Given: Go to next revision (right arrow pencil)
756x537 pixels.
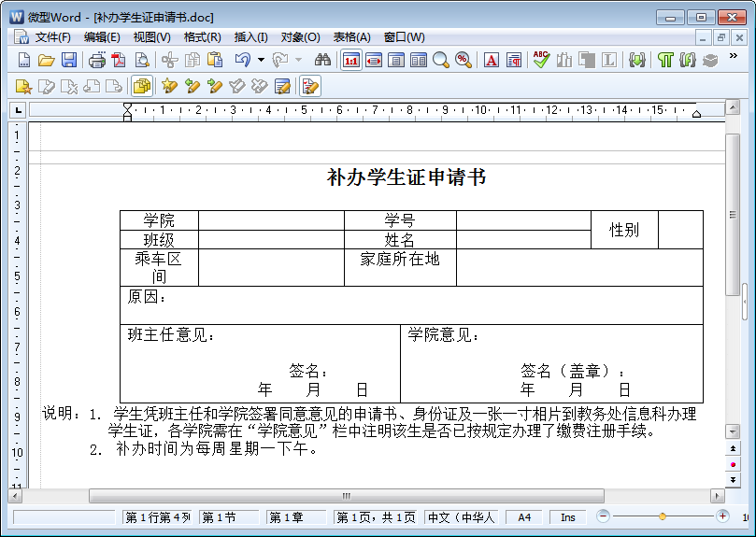Looking at the screenshot, I should [215, 87].
